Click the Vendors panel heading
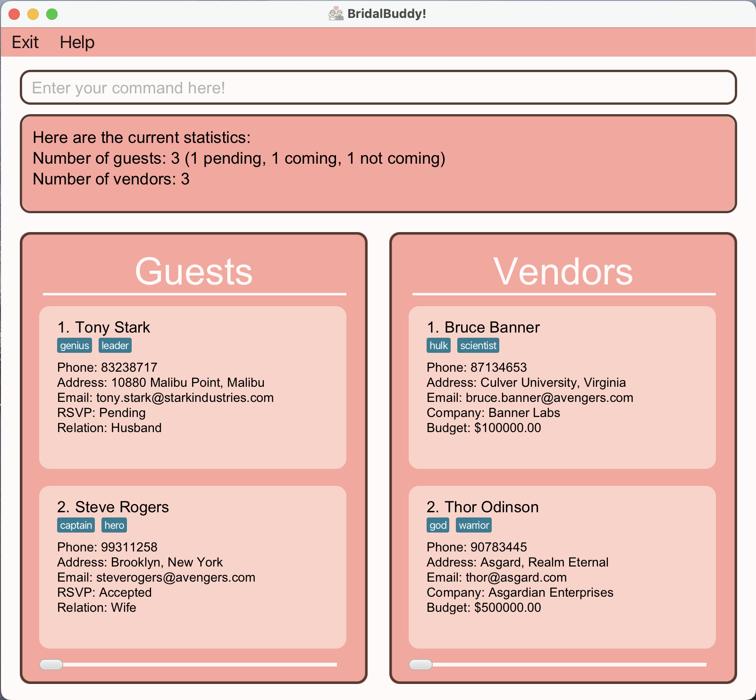The height and width of the screenshot is (700, 756). 563,271
